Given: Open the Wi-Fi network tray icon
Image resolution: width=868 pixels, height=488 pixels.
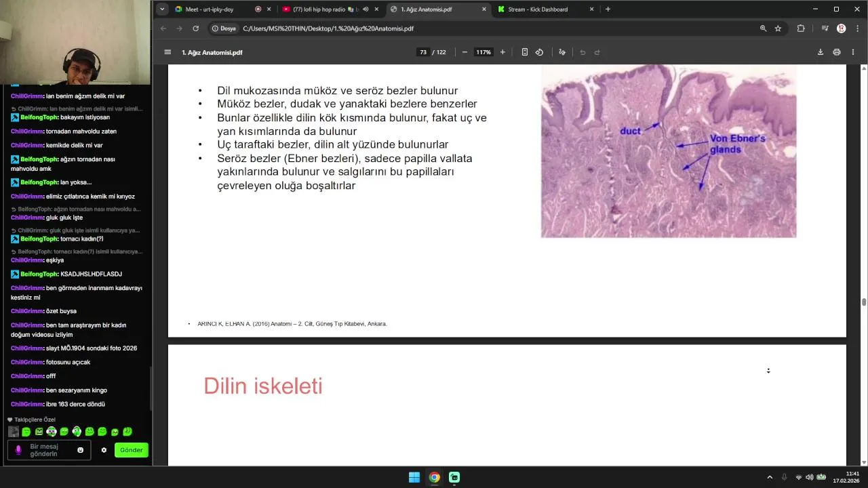Looking at the screenshot, I should (x=799, y=477).
